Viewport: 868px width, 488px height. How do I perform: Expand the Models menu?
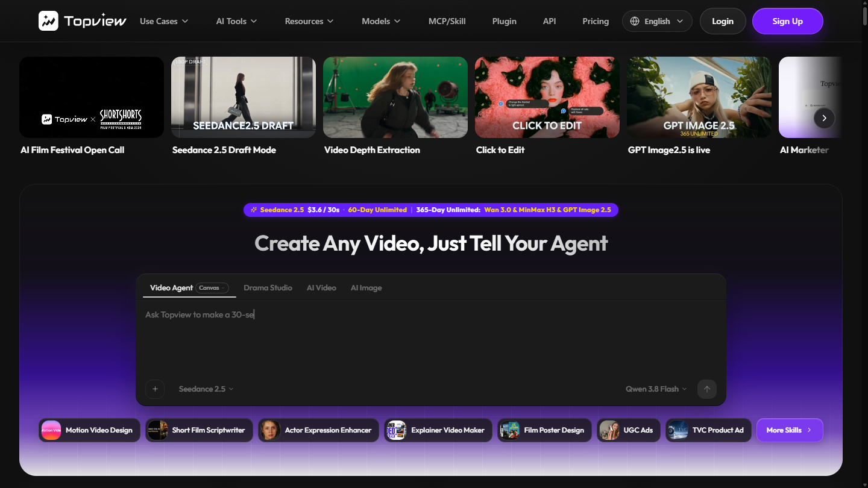click(381, 21)
